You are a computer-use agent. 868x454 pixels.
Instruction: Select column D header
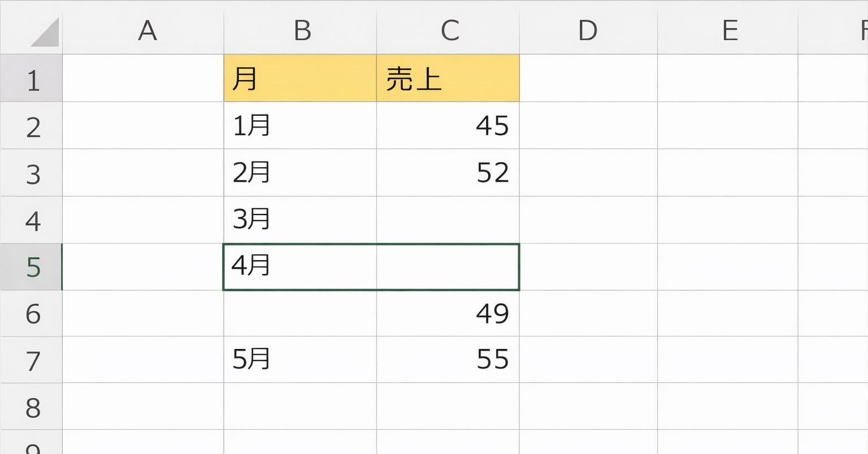coord(588,30)
